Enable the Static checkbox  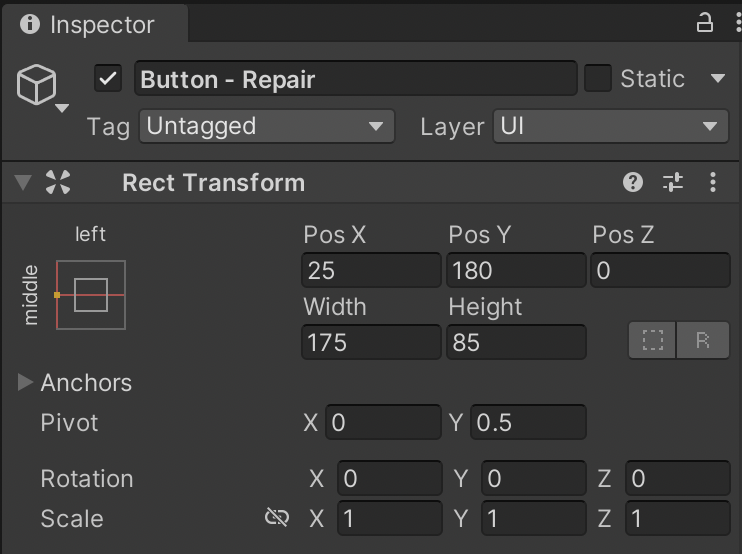598,78
